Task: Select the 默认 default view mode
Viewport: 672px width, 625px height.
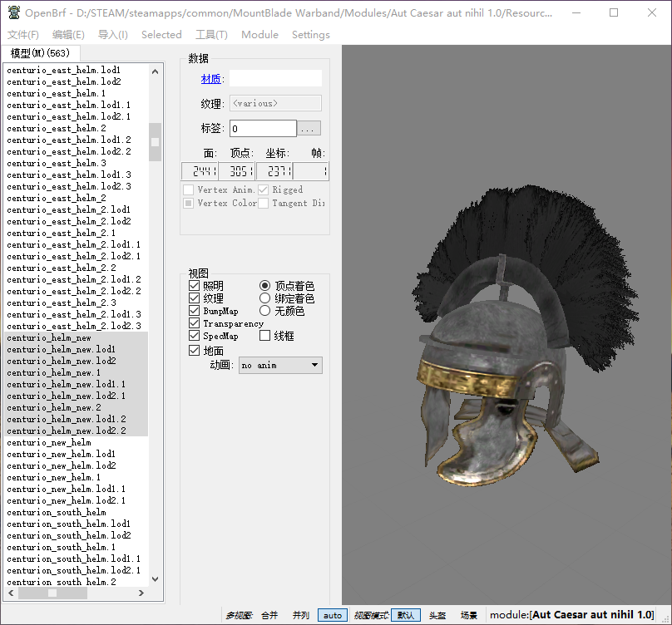Action: pos(406,616)
